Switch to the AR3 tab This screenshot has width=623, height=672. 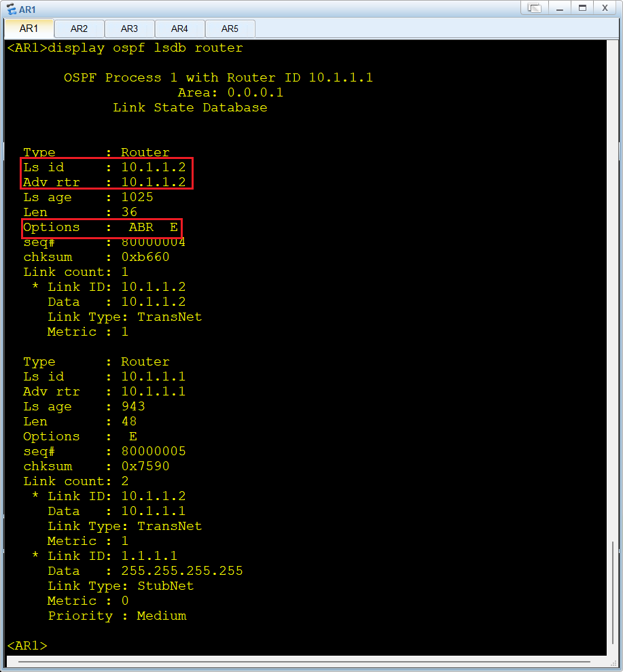tap(129, 29)
